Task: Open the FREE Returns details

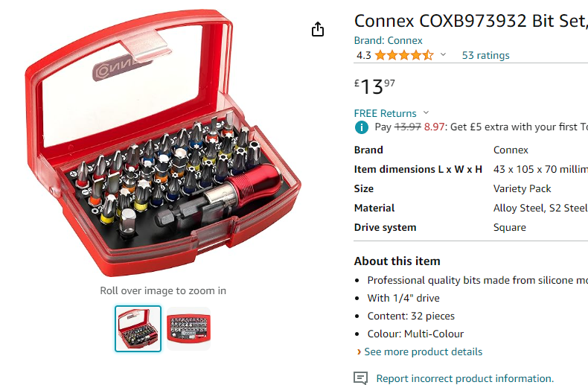Action: tap(386, 113)
